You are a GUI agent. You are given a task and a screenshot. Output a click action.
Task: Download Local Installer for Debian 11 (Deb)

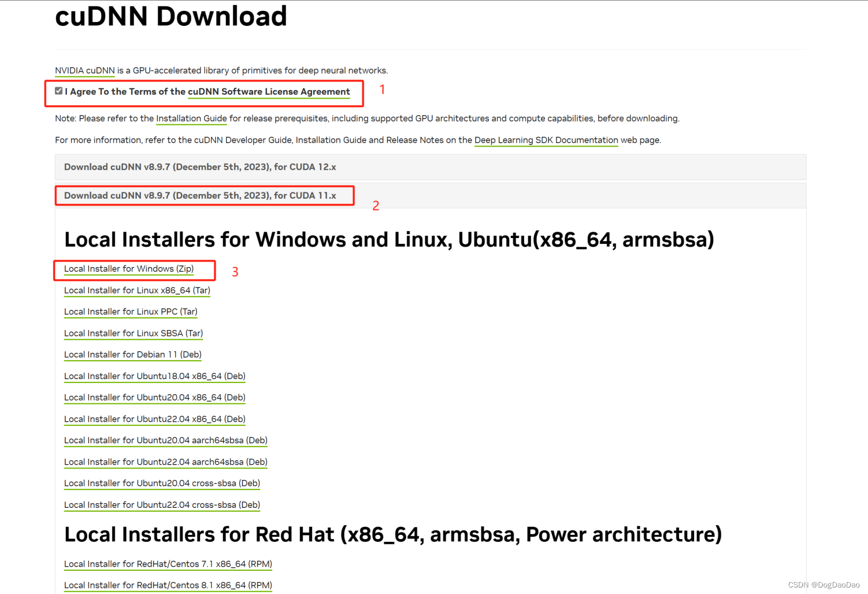[133, 354]
